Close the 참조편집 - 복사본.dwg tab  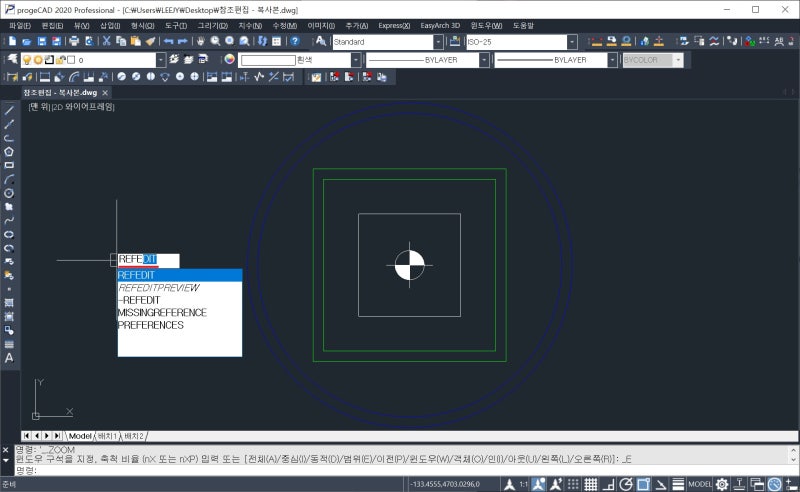tap(105, 93)
